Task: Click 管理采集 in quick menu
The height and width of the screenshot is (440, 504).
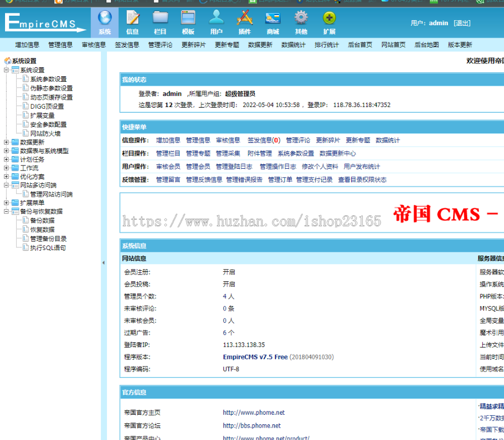Action: tap(228, 154)
